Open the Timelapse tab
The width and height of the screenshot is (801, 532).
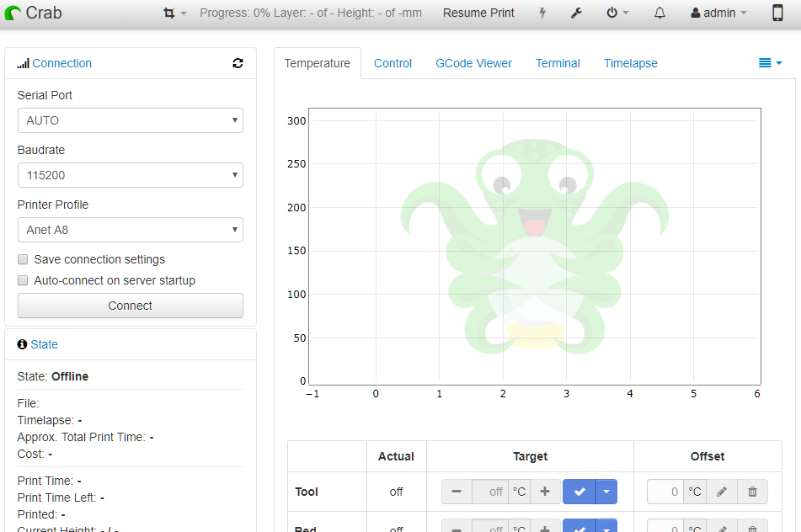pyautogui.click(x=630, y=63)
